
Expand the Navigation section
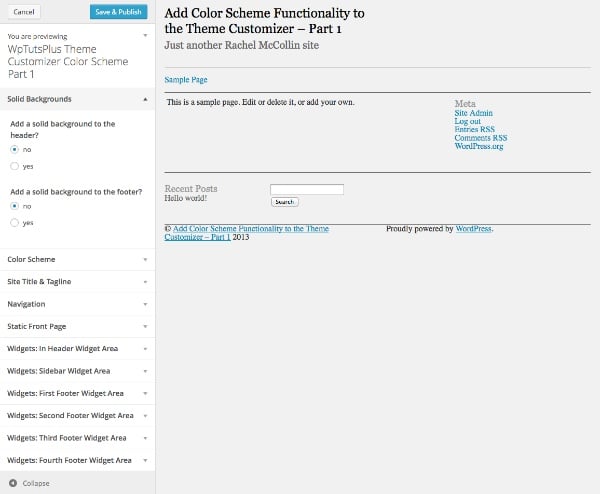[x=78, y=304]
